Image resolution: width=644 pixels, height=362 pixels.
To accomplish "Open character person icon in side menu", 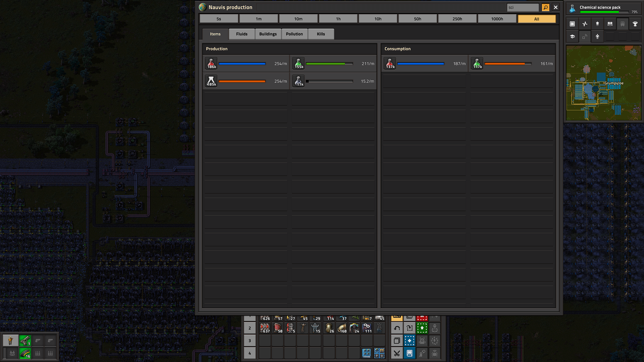I will pos(597,37).
